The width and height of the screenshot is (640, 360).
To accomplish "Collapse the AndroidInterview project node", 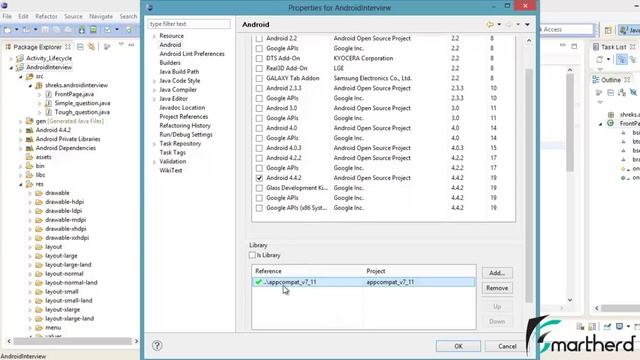I will [11, 68].
